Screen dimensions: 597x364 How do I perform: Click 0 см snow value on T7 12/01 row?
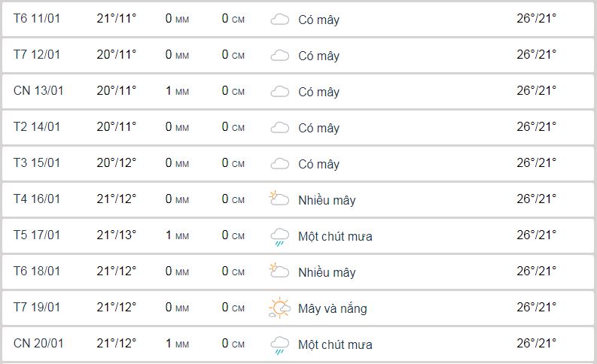[233, 54]
